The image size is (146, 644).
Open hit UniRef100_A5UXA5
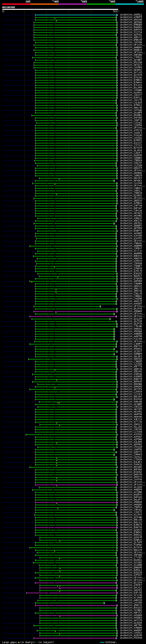click(131, 20)
